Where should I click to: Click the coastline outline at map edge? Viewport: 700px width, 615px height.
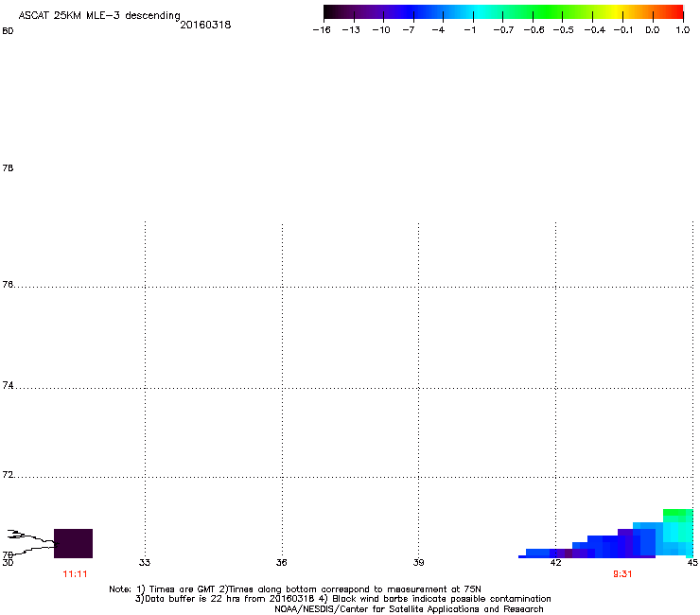pos(32,541)
